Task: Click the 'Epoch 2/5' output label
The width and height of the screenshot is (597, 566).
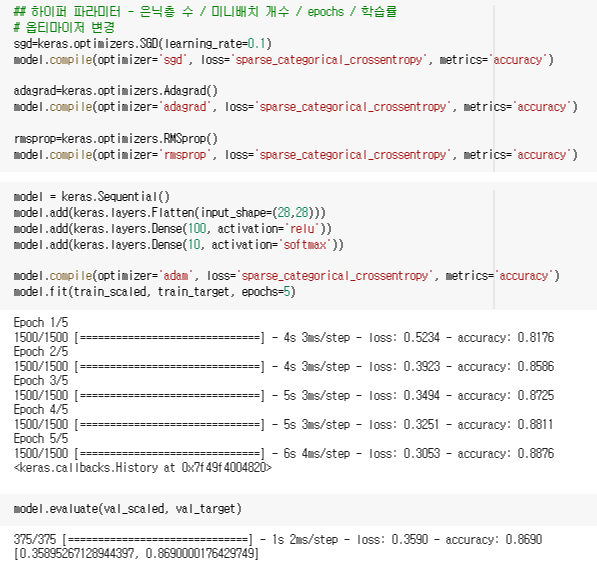Action: (x=41, y=351)
